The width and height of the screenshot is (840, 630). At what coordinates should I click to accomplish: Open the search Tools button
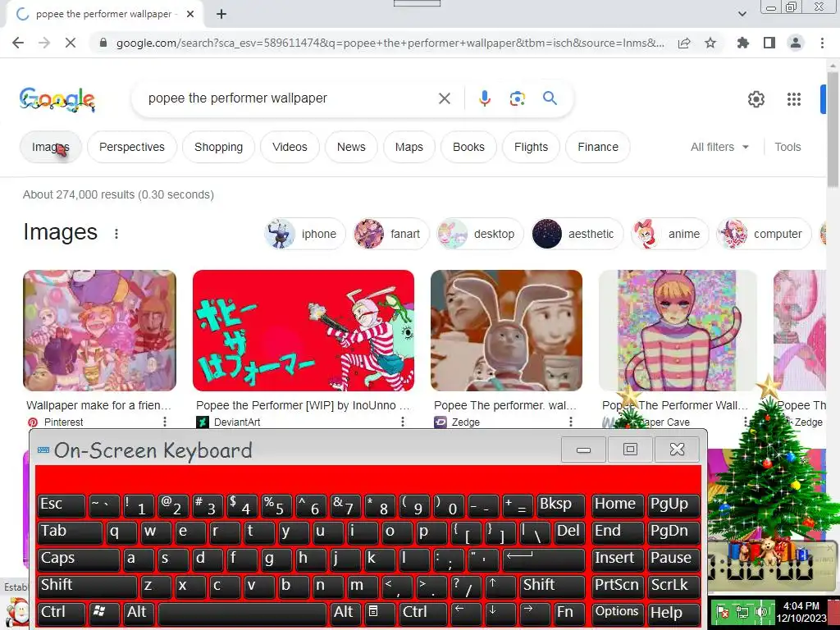(787, 147)
